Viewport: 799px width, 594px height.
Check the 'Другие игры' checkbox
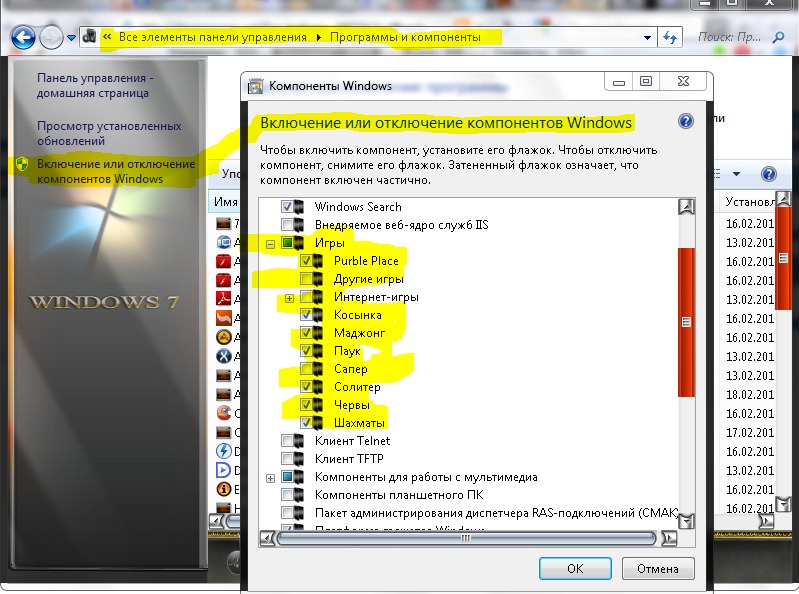306,279
